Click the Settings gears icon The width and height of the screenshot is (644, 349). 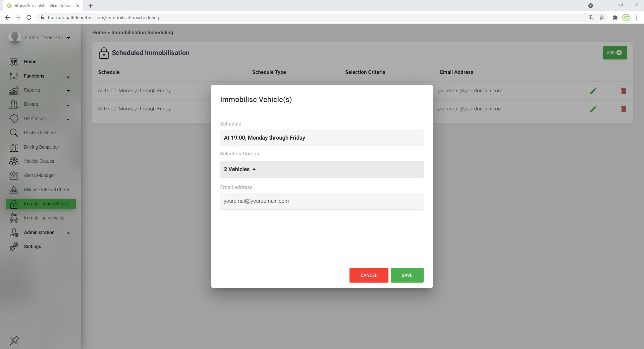[14, 247]
